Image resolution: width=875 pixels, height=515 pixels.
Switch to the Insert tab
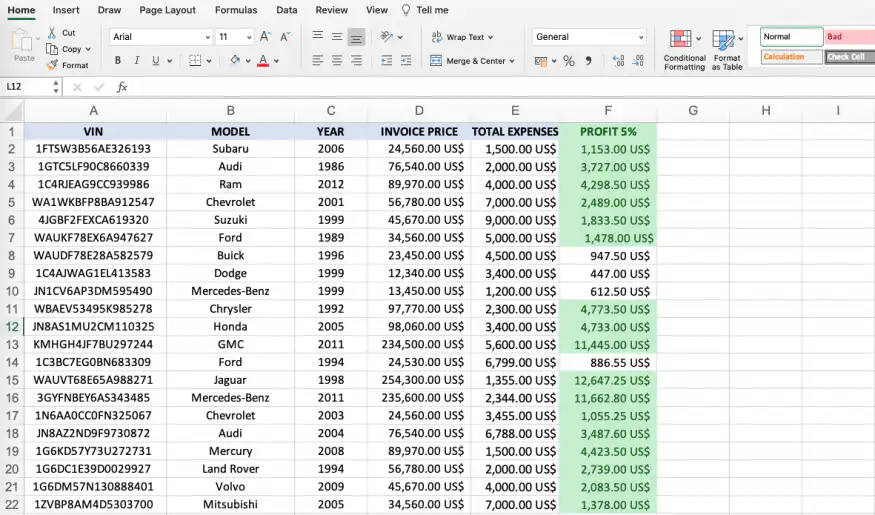[x=66, y=10]
